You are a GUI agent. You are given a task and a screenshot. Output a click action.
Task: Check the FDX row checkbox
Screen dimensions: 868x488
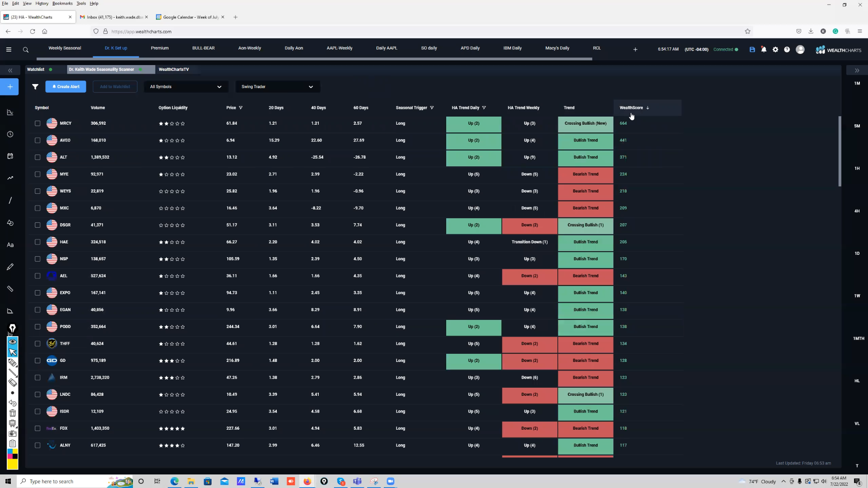point(38,428)
